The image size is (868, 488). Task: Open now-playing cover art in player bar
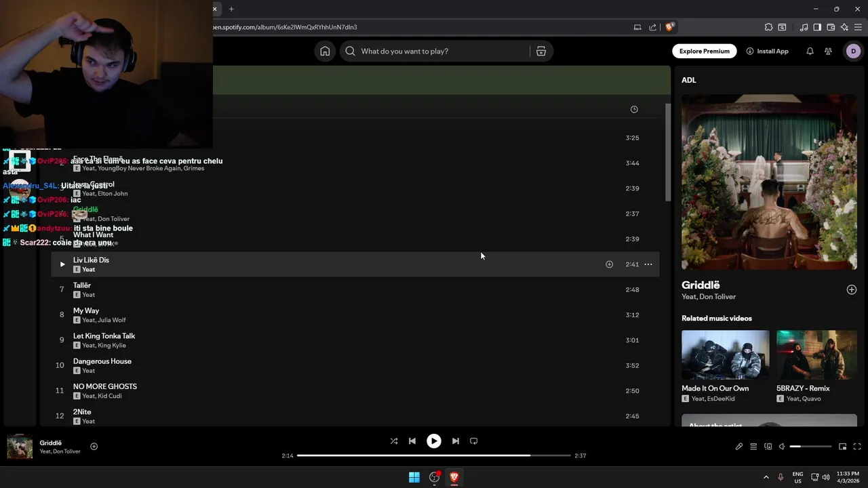tap(20, 447)
